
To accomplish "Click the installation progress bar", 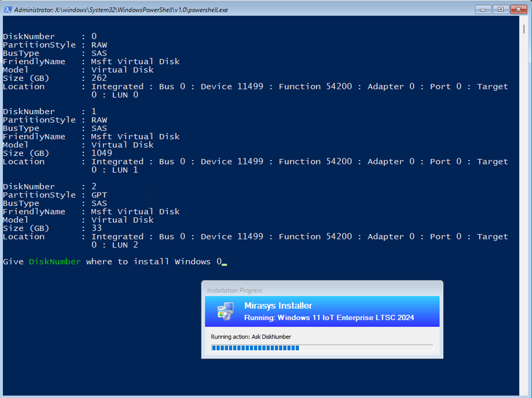I will point(322,348).
